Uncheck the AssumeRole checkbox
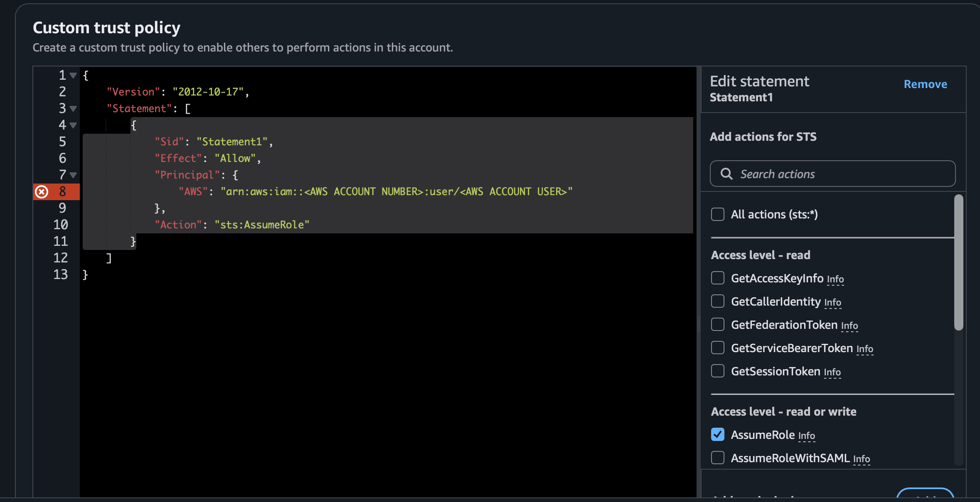The width and height of the screenshot is (980, 502). coord(718,435)
